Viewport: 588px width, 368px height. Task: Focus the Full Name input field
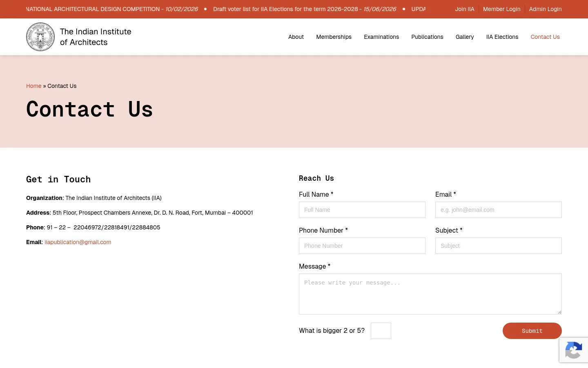coord(362,210)
